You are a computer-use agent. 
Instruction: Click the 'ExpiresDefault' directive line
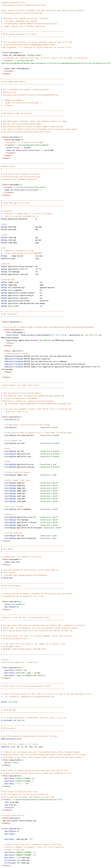click(x=31, y=427)
